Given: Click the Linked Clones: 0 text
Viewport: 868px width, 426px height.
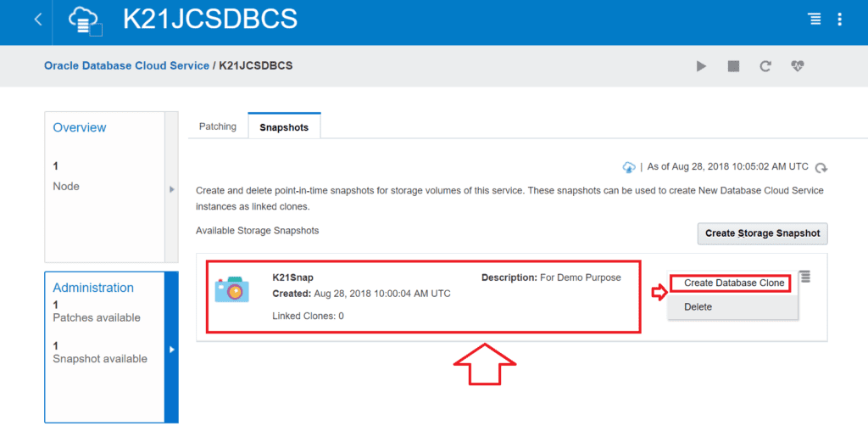Looking at the screenshot, I should [308, 316].
